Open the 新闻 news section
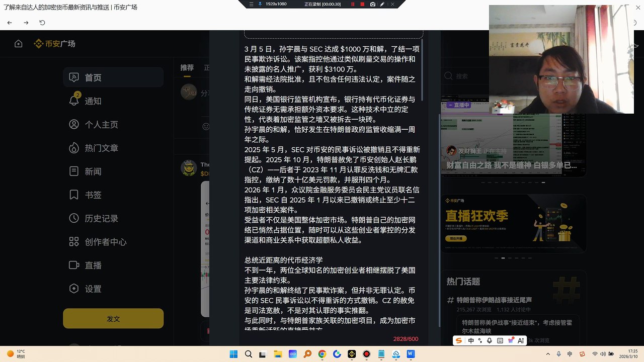 pyautogui.click(x=113, y=171)
